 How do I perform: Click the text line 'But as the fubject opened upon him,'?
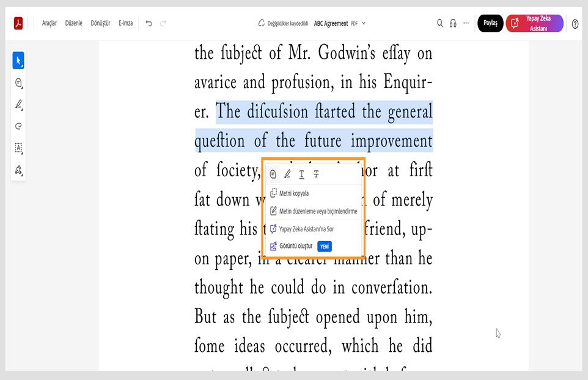313,317
